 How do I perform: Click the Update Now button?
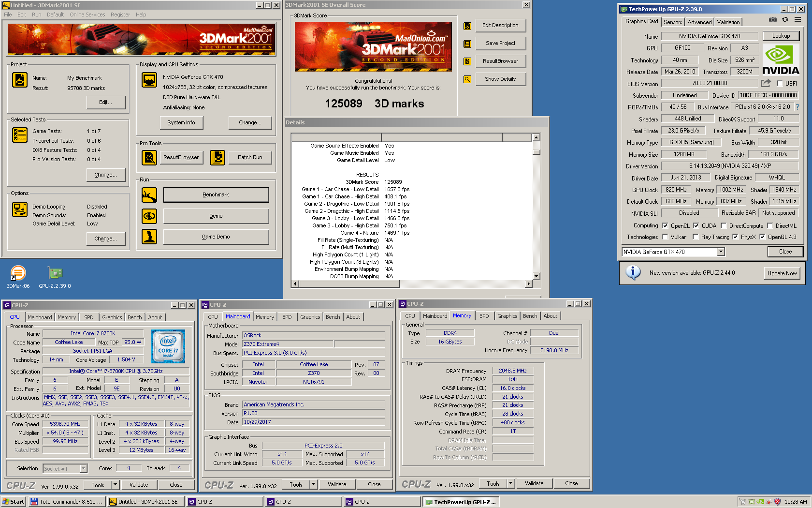coord(782,273)
